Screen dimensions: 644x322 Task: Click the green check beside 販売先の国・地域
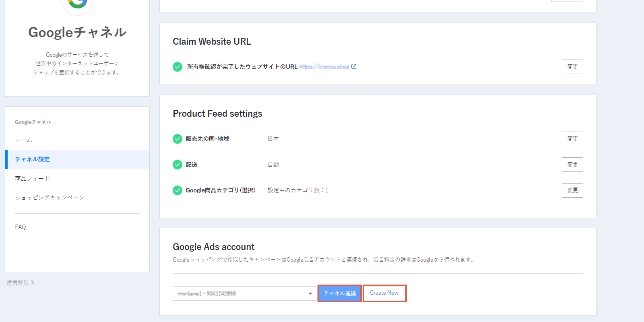178,139
